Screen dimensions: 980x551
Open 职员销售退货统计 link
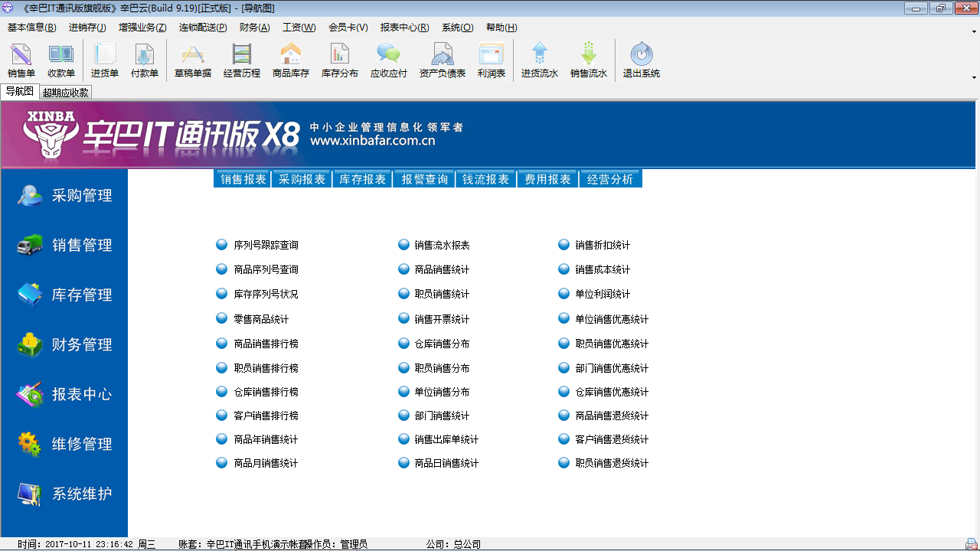612,464
